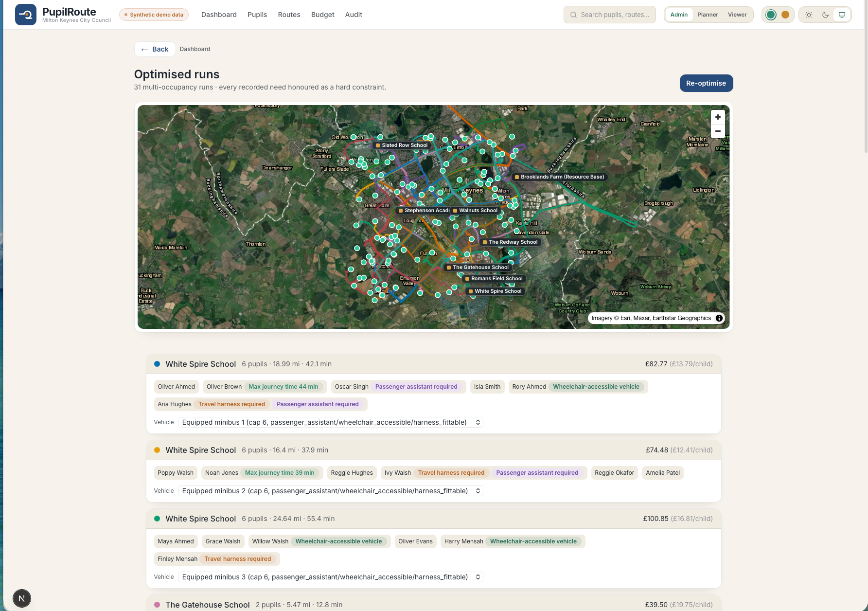Click Stephenson Academy map marker
Screen dimensions: 868x611
coord(423,211)
